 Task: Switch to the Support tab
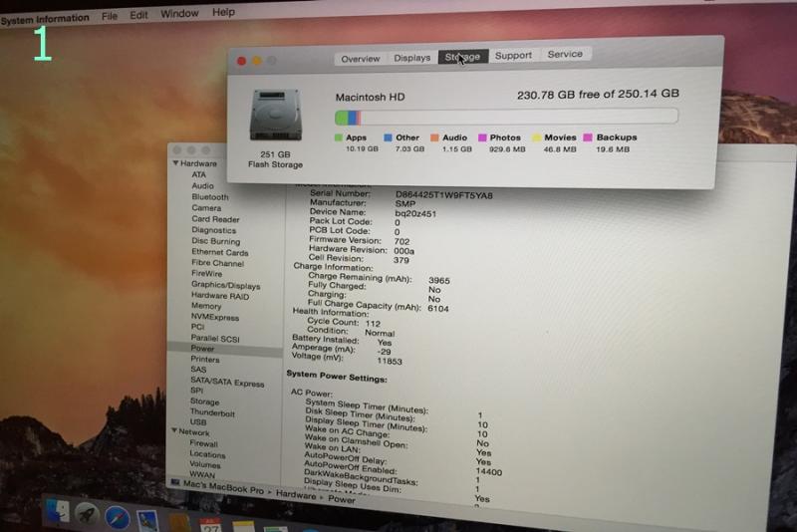(513, 55)
